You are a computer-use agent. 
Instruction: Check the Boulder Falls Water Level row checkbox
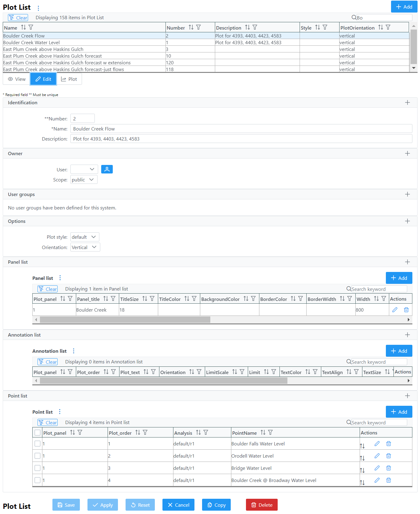pyautogui.click(x=37, y=444)
